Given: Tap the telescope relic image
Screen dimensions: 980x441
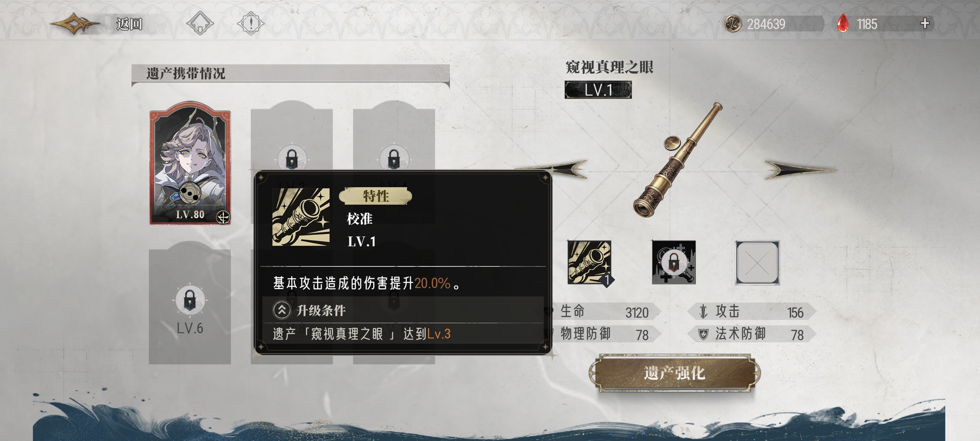Looking at the screenshot, I should click(678, 160).
